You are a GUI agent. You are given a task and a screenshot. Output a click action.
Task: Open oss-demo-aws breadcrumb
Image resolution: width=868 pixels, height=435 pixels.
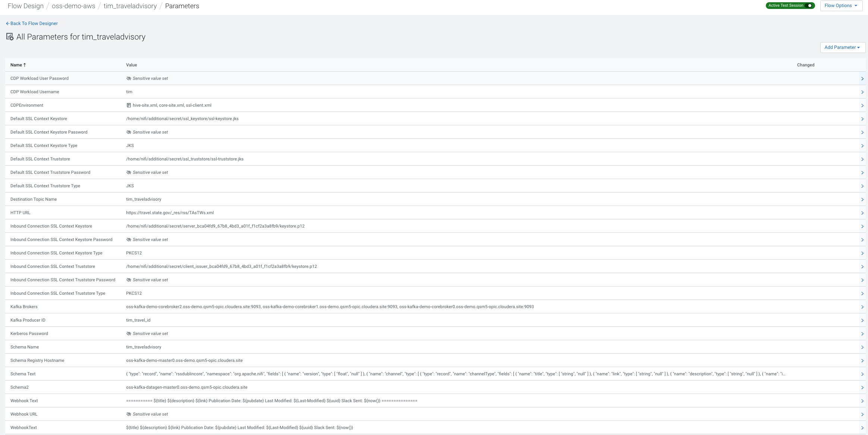73,6
